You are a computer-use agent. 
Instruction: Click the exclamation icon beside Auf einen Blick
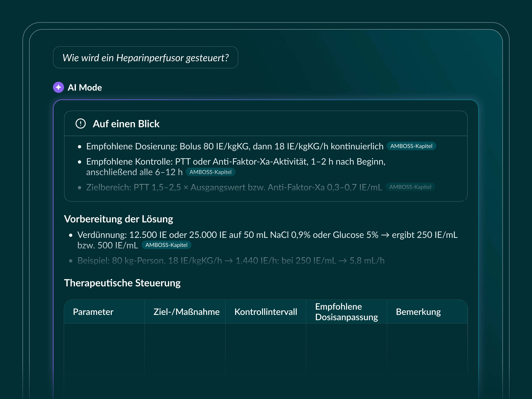coord(81,124)
